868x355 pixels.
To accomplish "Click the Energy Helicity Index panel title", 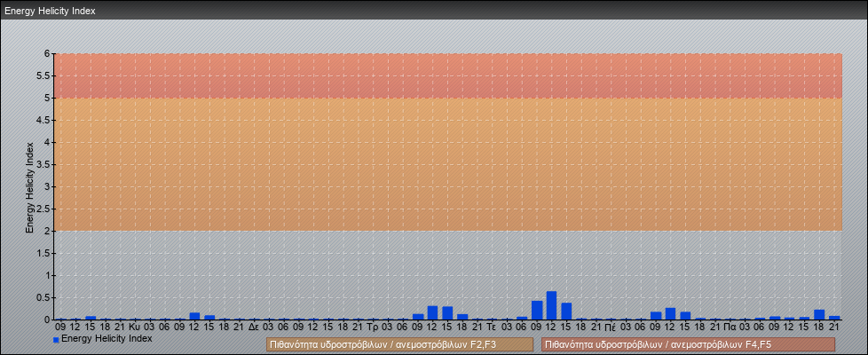I will tap(51, 11).
